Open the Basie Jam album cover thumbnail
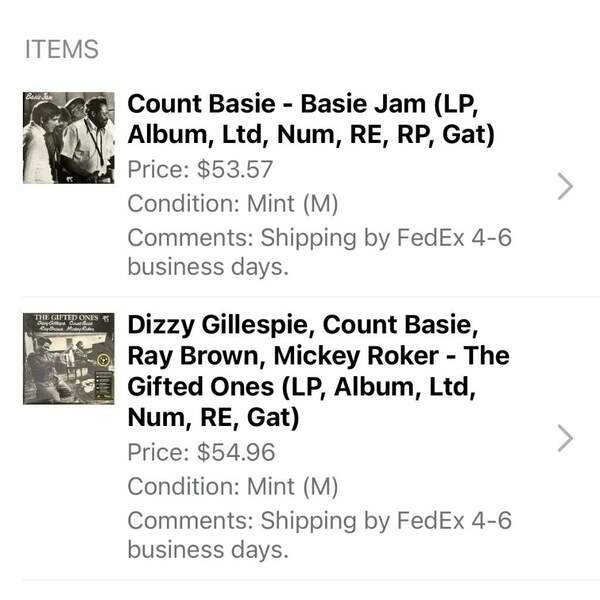The image size is (600, 600). [68, 137]
